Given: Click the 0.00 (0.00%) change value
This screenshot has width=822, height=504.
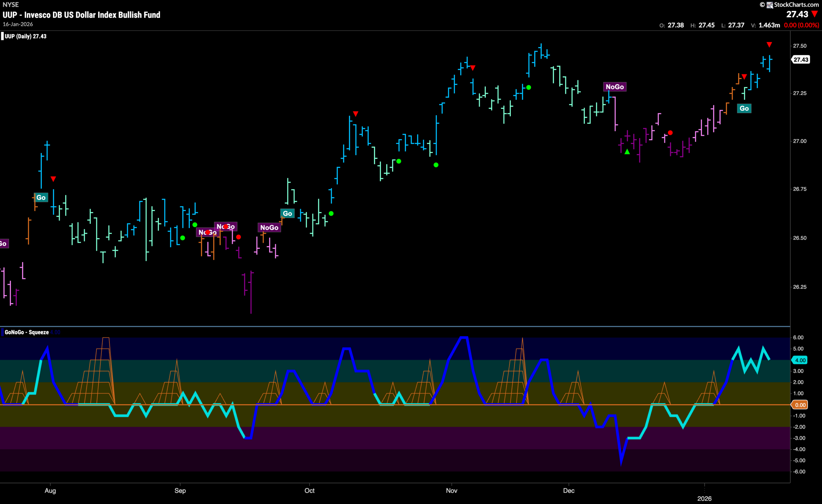Looking at the screenshot, I should click(801, 25).
